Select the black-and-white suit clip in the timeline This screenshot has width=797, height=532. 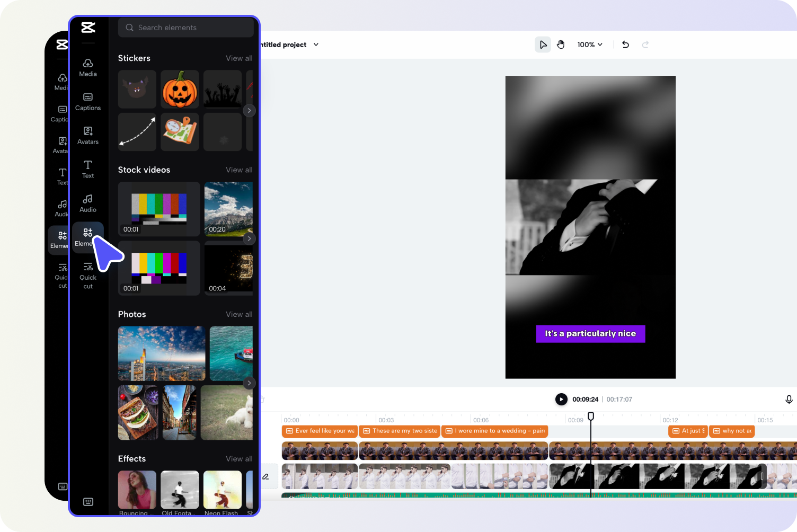tap(657, 476)
